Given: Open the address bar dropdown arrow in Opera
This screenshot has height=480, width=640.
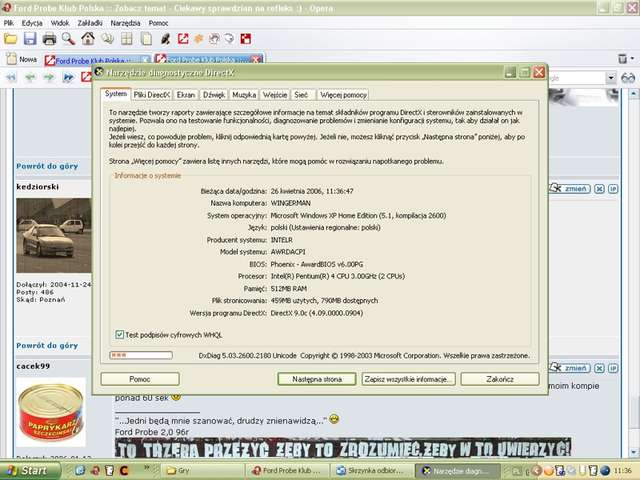Looking at the screenshot, I should click(x=611, y=78).
